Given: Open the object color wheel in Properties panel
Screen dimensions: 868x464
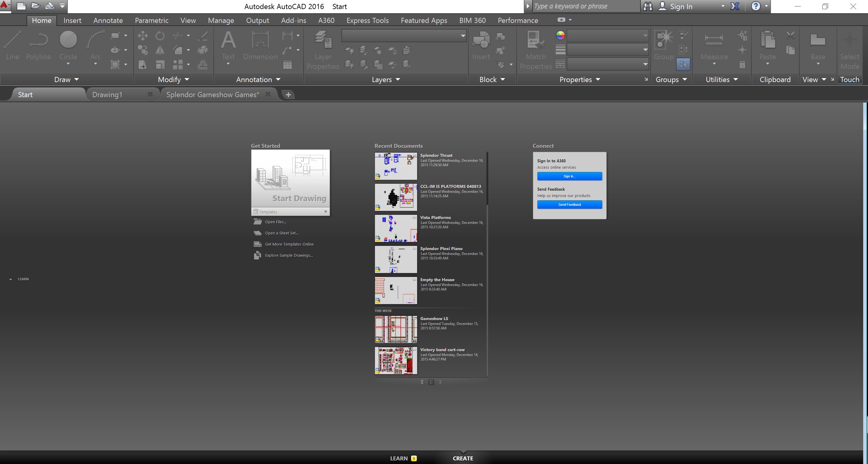Looking at the screenshot, I should tap(560, 35).
